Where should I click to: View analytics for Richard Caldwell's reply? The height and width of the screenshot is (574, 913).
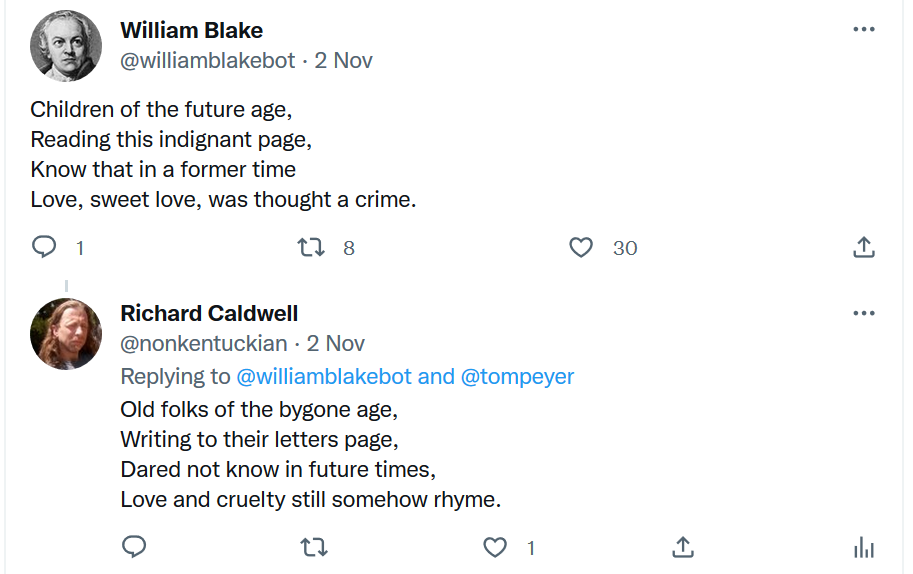point(864,547)
